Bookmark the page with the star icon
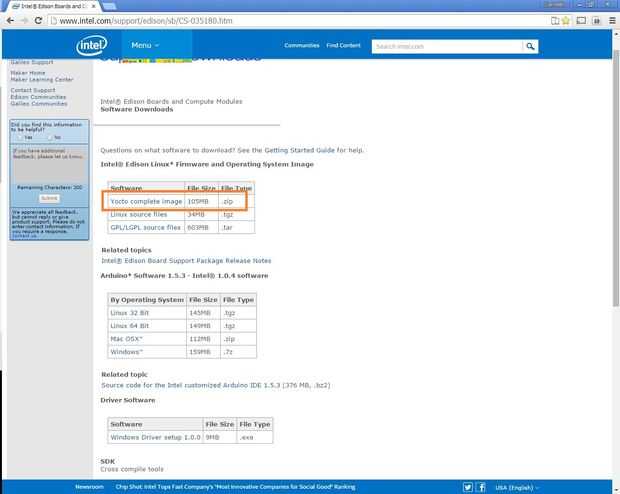The image size is (620, 494). (x=566, y=21)
